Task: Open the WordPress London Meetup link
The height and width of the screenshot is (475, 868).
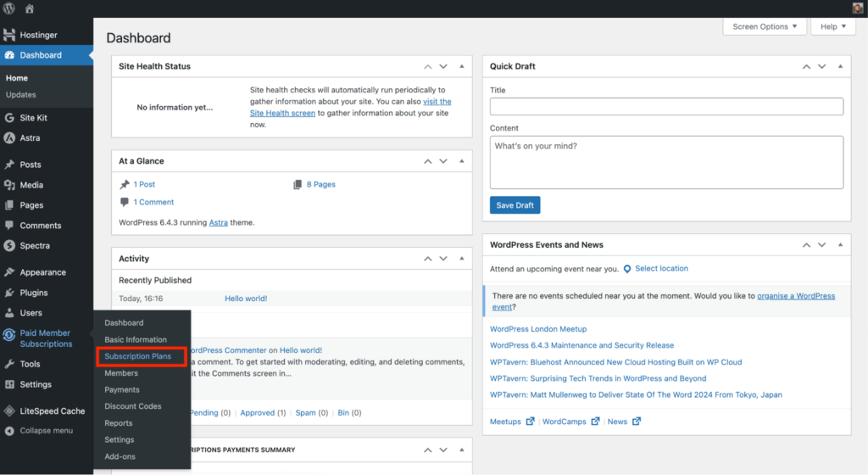Action: [537, 329]
